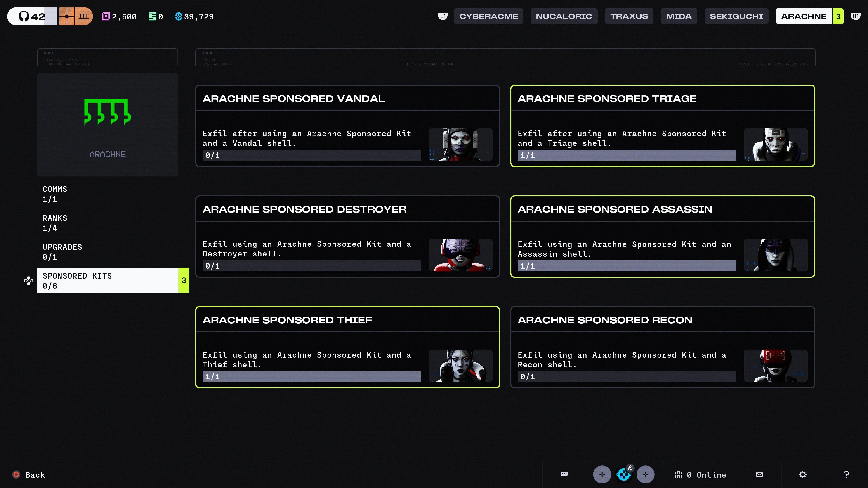Open the Arachne Sponsored Vandal card
This screenshot has height=488, width=868.
tap(347, 126)
